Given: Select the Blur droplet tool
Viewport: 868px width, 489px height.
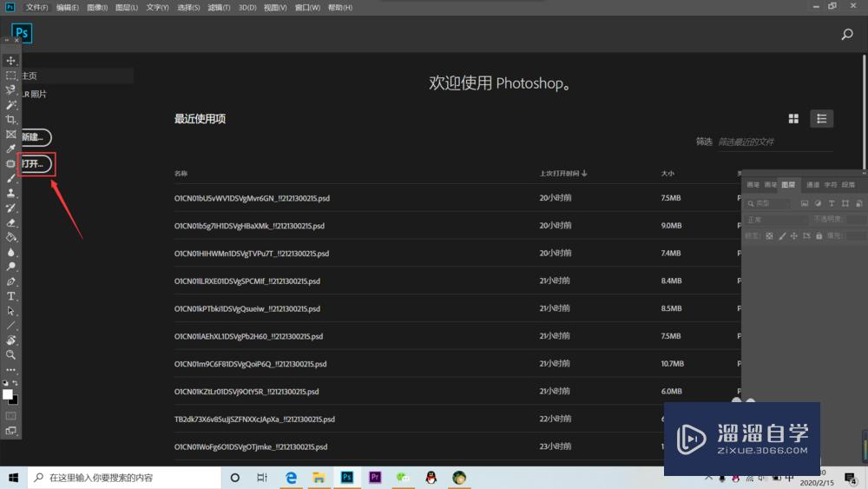Looking at the screenshot, I should pyautogui.click(x=10, y=252).
